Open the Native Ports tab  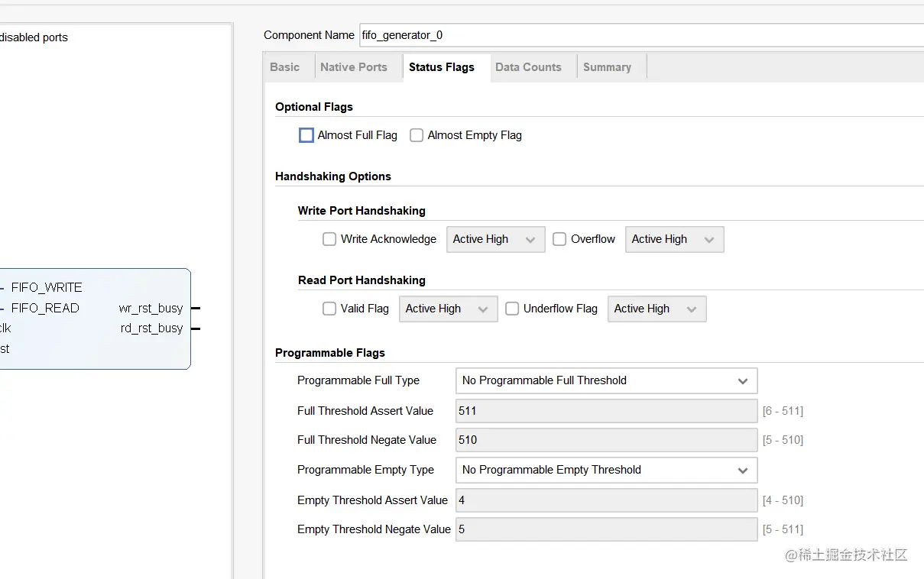tap(354, 67)
